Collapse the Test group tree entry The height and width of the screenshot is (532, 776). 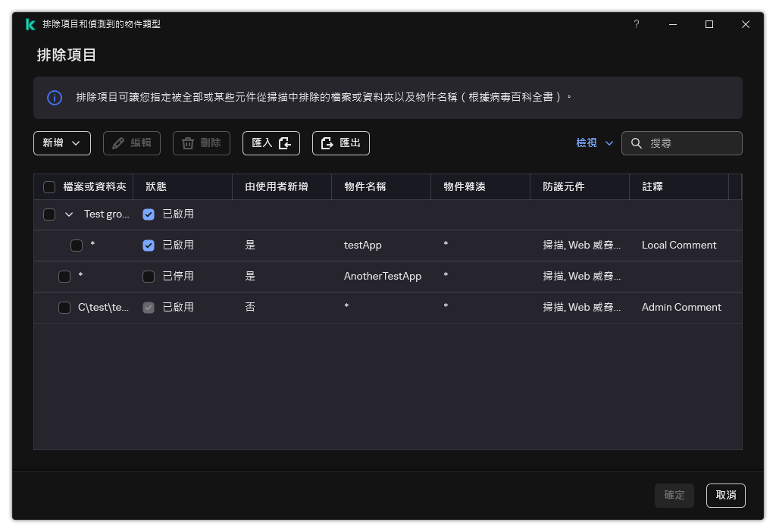69,214
